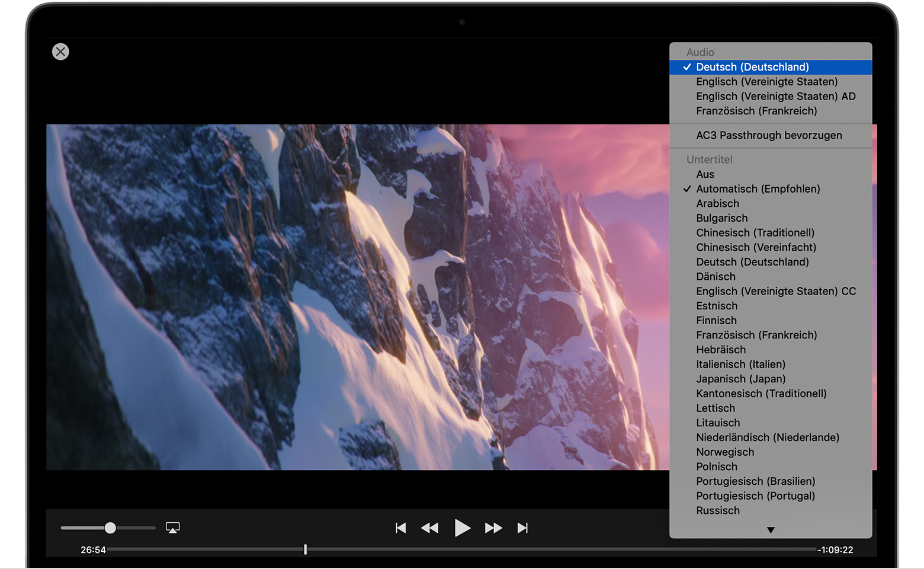
Task: Skip to previous chapter icon
Action: pos(401,528)
